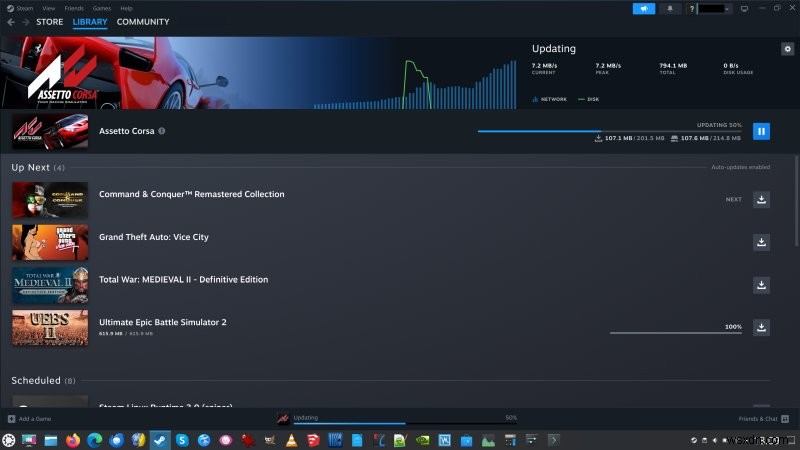Open Command & Conquer thumbnail
The height and width of the screenshot is (450, 800).
[x=50, y=200]
